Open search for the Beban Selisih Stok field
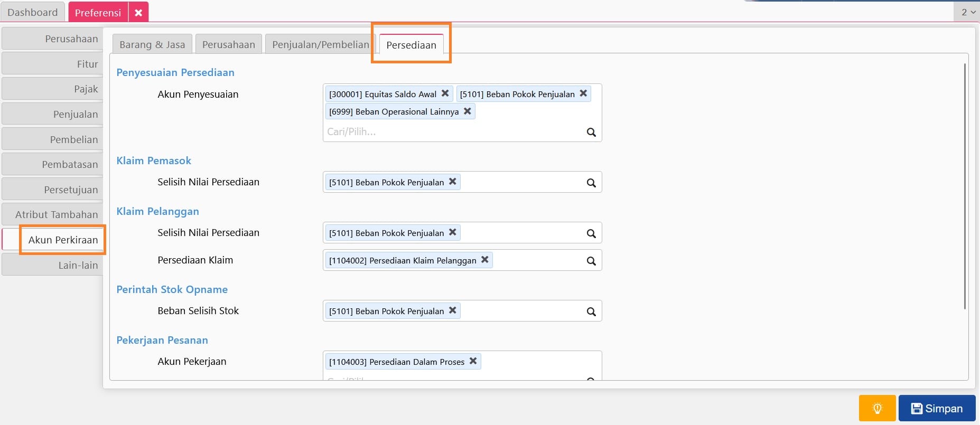 [591, 311]
